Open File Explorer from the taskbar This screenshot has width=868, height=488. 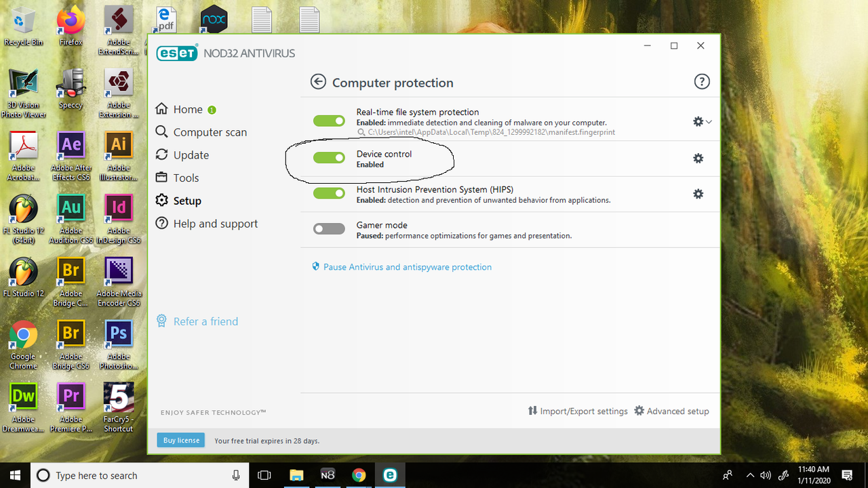[x=296, y=475]
